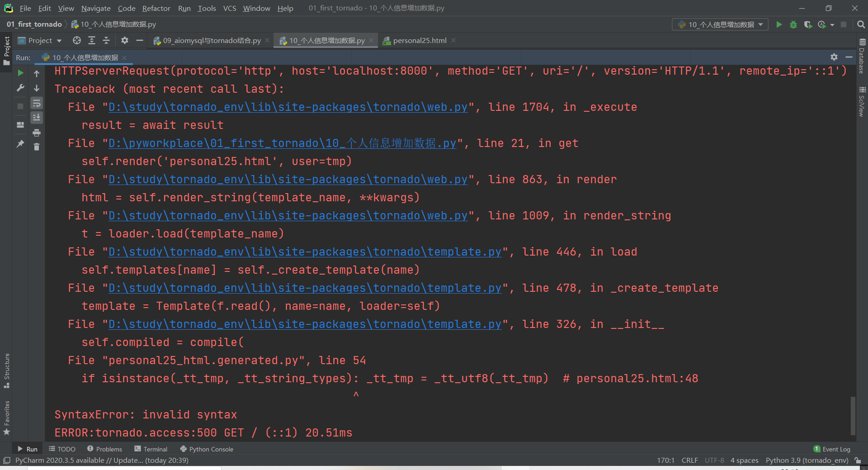The image size is (868, 470).
Task: Select opened file locate target icon
Action: (77, 40)
